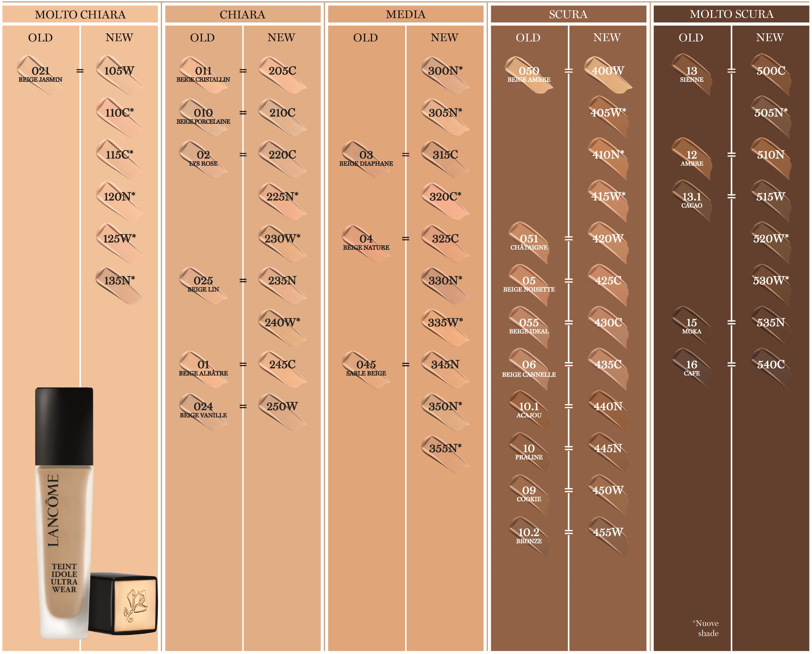Pick the 01 Beige Albâtre swatch
The width and height of the screenshot is (812, 654).
[x=203, y=369]
